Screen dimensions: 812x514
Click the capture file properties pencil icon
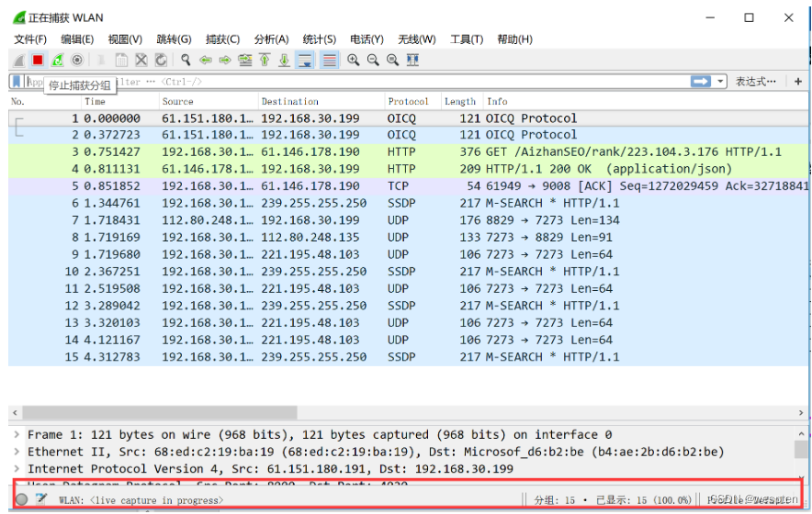[x=41, y=499]
